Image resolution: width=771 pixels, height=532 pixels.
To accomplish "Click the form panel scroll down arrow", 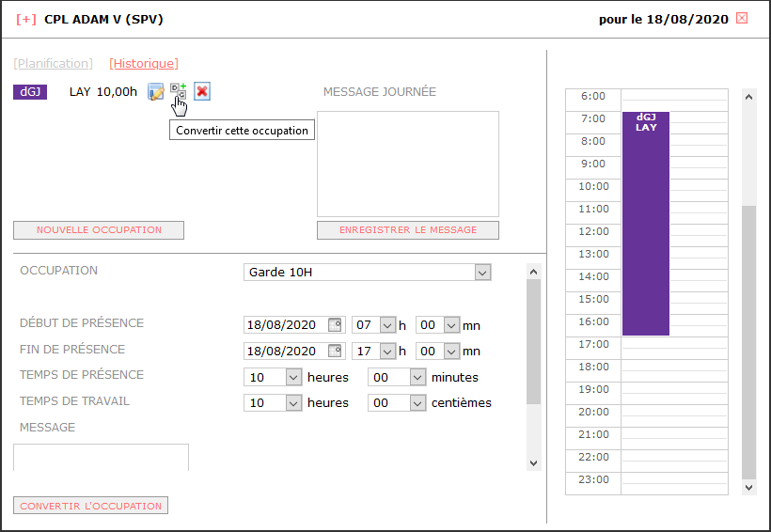I will click(533, 462).
